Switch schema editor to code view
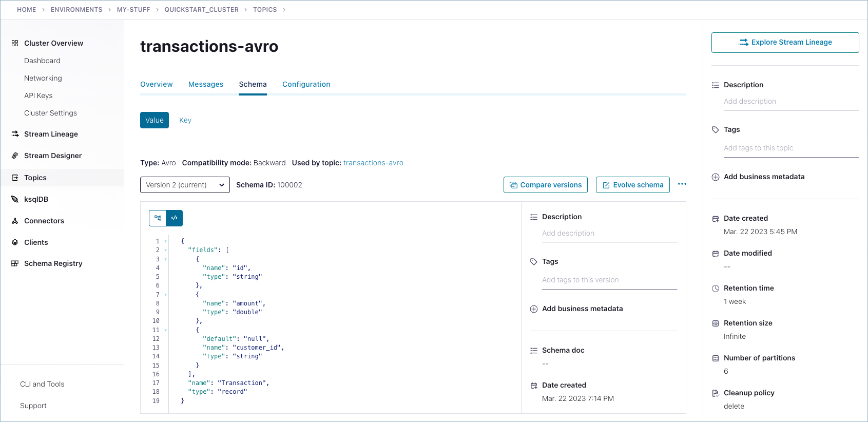This screenshot has height=422, width=868. pos(175,218)
